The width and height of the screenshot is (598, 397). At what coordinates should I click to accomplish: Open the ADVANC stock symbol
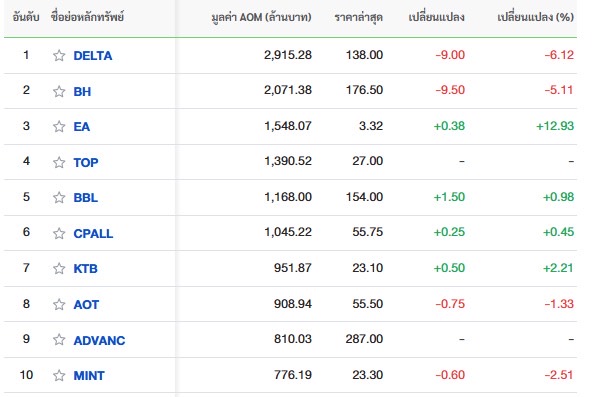(99, 340)
